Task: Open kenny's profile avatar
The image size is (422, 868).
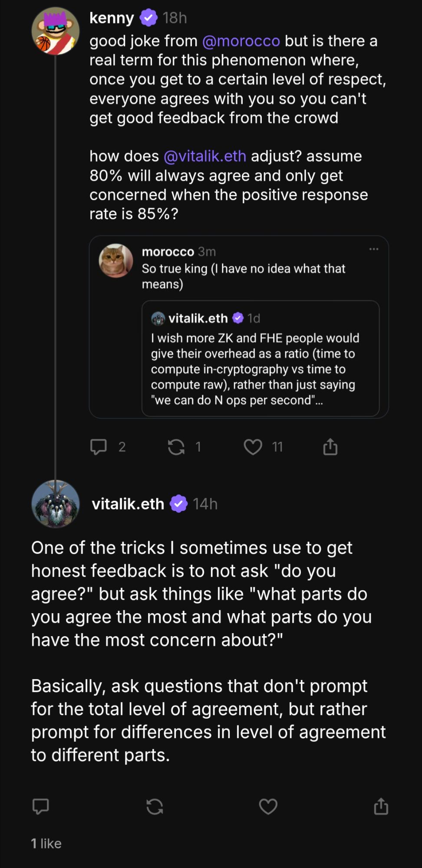Action: pos(56,31)
